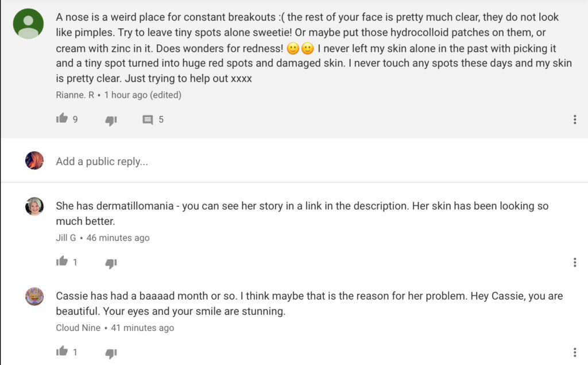This screenshot has height=365, width=588.
Task: Click the '1 hour ago (edited)' timestamp
Action: point(142,95)
